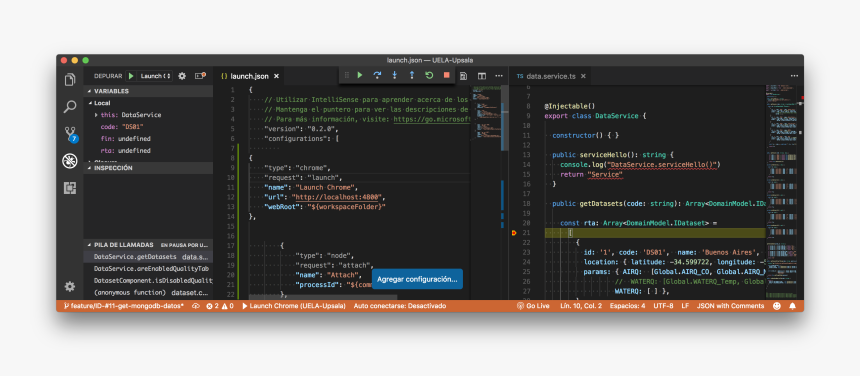Open the Debug view in the activity bar
This screenshot has width=860, height=376.
click(x=70, y=161)
